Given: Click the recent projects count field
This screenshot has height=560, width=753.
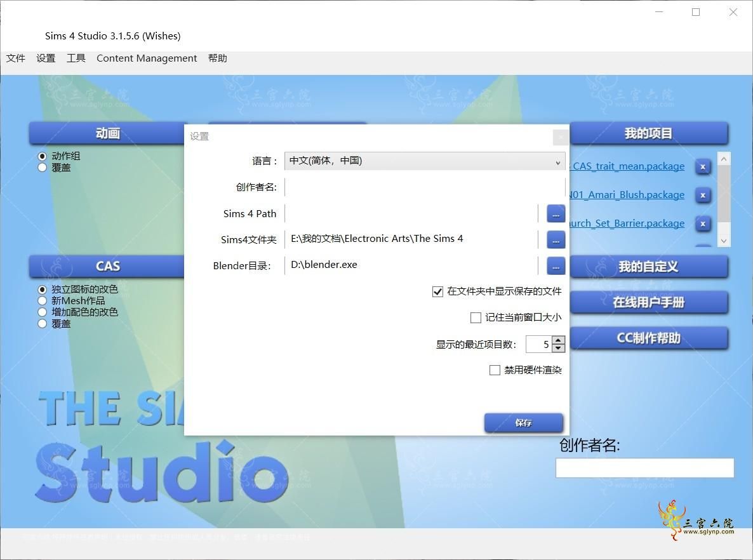Looking at the screenshot, I should tap(539, 344).
